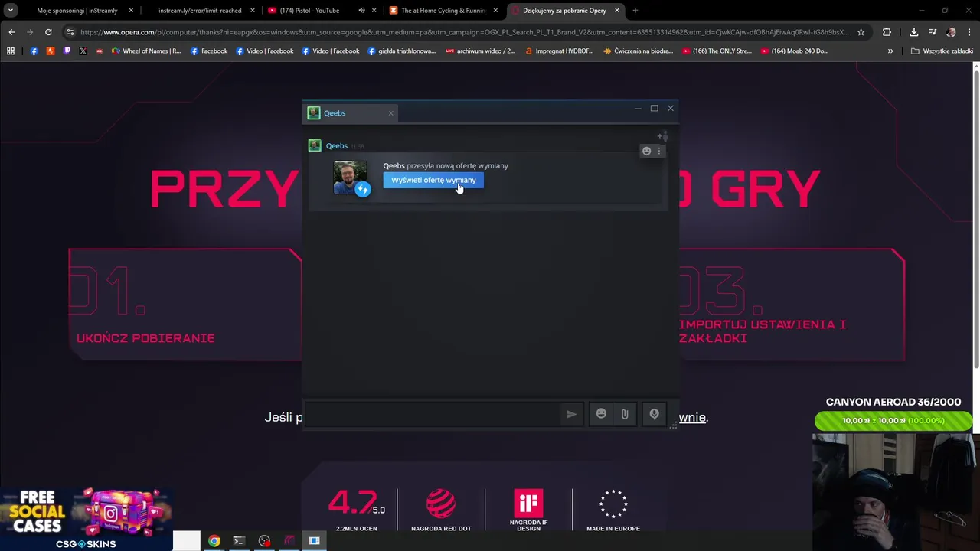
Task: Go back in browser history
Action: point(11,32)
